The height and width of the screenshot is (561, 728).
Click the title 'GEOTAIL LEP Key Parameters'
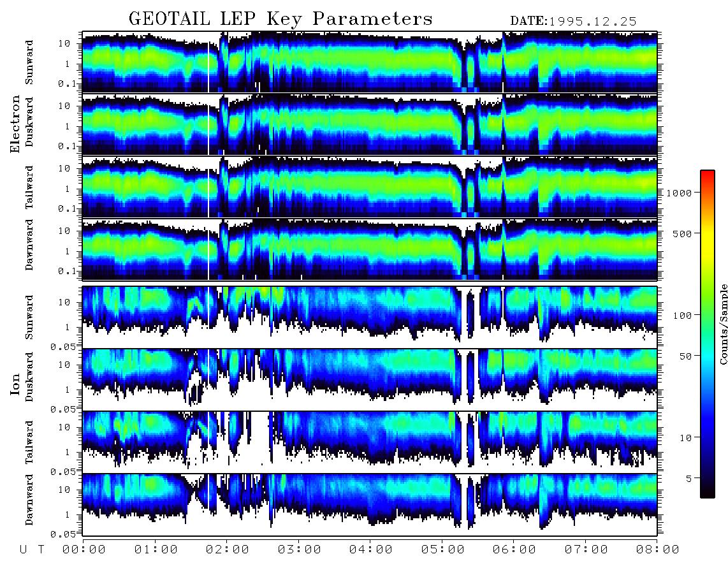coord(280,20)
